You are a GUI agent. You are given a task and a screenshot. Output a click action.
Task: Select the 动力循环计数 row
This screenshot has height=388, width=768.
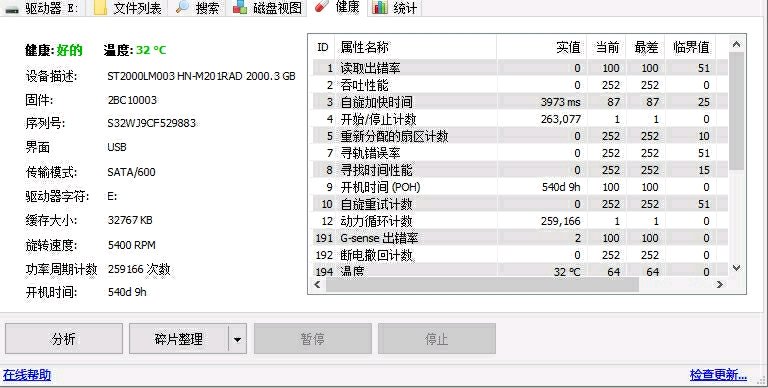(x=520, y=221)
